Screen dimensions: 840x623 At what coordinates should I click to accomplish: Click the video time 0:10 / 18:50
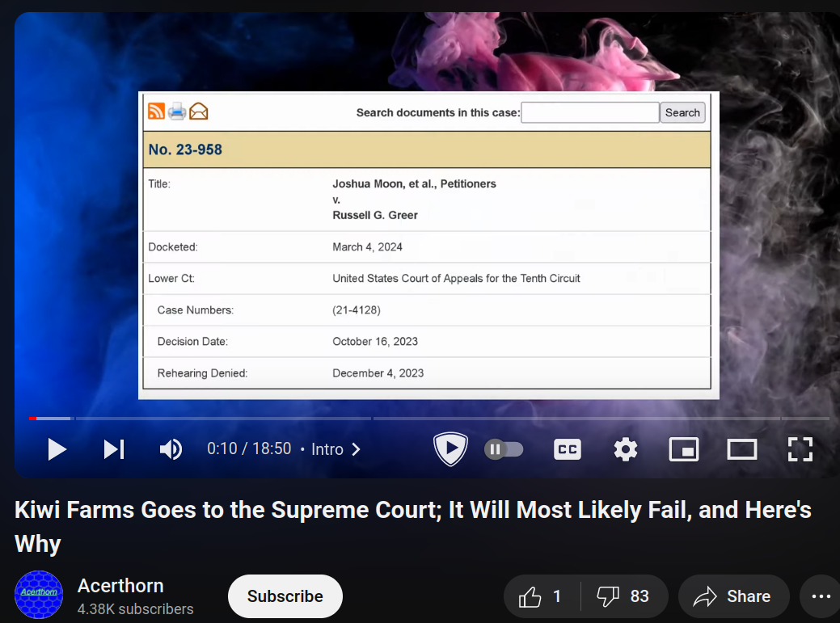click(249, 448)
